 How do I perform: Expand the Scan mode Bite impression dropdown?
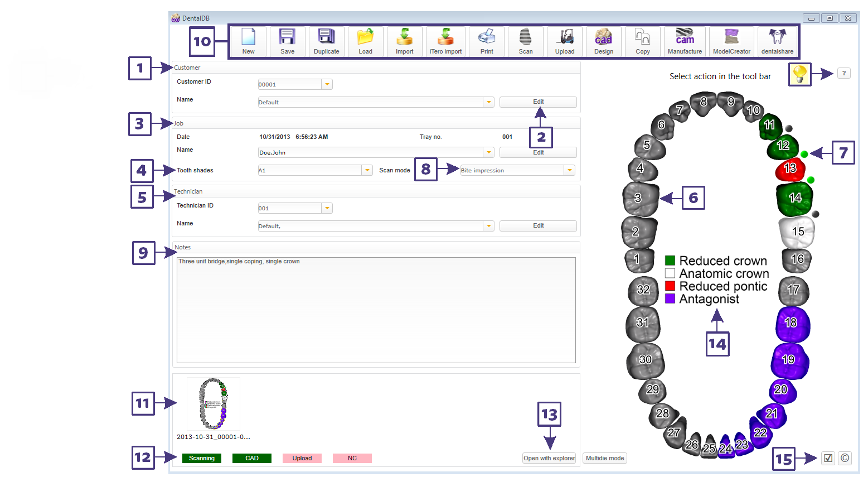point(569,170)
